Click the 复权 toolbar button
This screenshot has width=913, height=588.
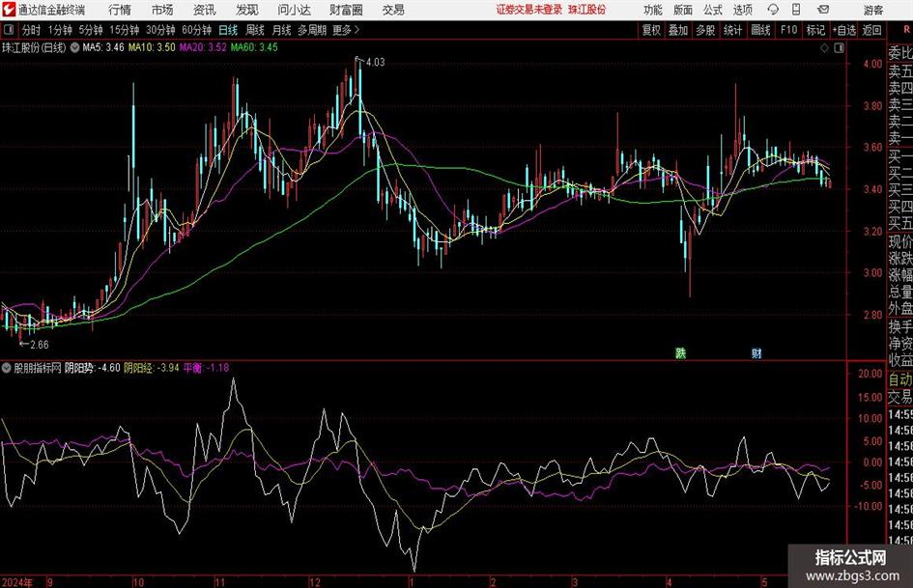click(651, 30)
